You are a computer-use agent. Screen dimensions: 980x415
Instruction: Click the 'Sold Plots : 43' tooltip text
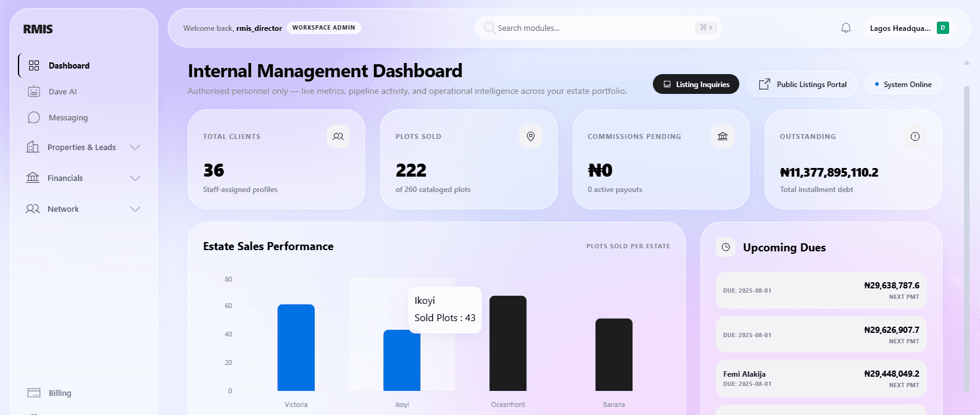point(445,317)
